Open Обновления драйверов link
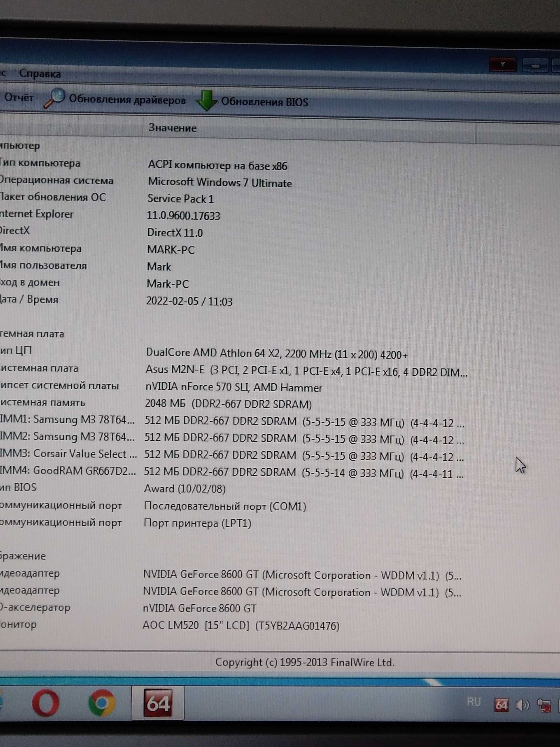Image resolution: width=560 pixels, height=747 pixels. 127,100
